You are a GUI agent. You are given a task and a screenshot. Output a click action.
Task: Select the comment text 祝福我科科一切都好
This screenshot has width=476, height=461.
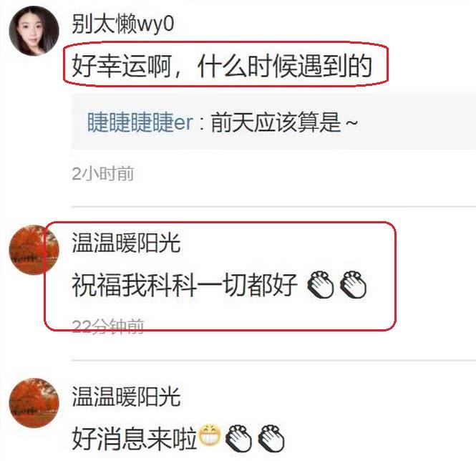[185, 285]
